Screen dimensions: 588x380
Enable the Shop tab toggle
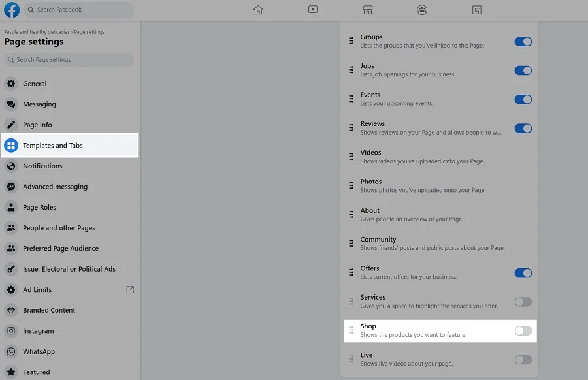523,331
